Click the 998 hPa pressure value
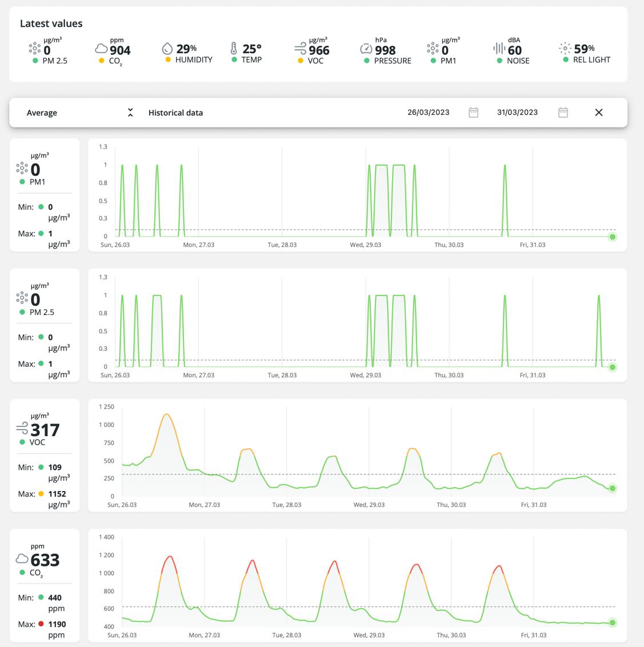Image resolution: width=644 pixels, height=647 pixels. pyautogui.click(x=385, y=50)
